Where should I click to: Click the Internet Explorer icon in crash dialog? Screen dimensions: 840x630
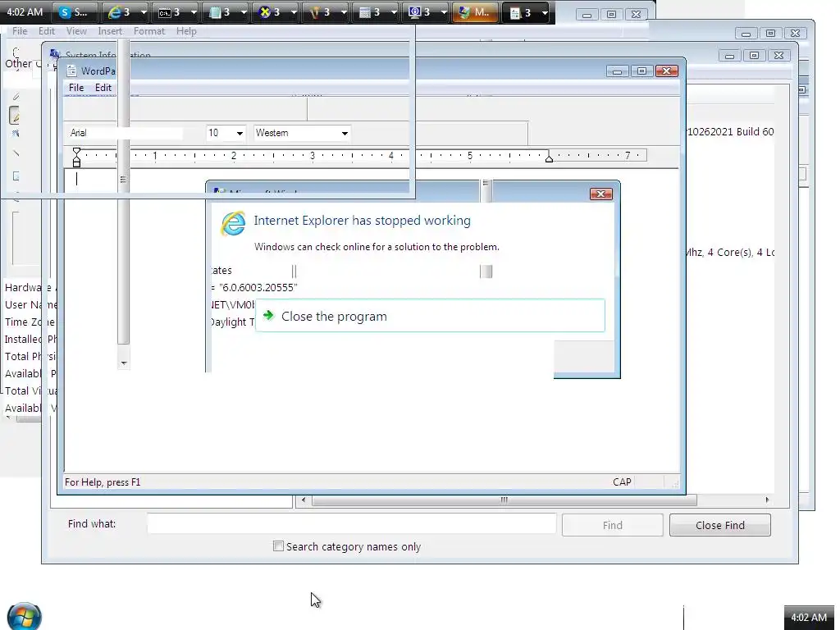point(234,223)
